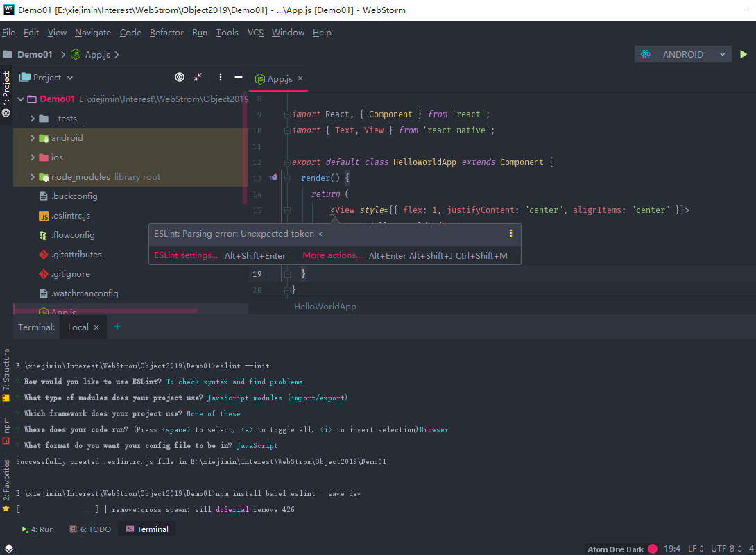Click the locate/scroll-from-source target icon
This screenshot has width=756, height=555.
pyautogui.click(x=180, y=77)
